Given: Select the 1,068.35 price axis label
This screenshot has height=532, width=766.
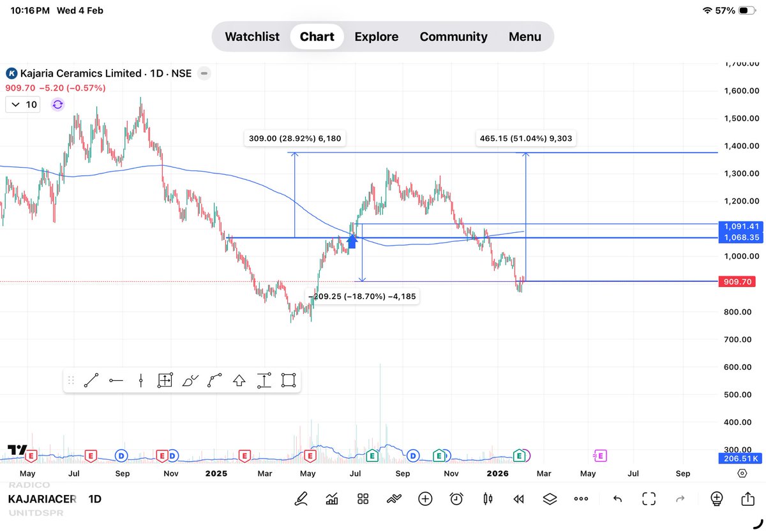Looking at the screenshot, I should click(x=741, y=237).
